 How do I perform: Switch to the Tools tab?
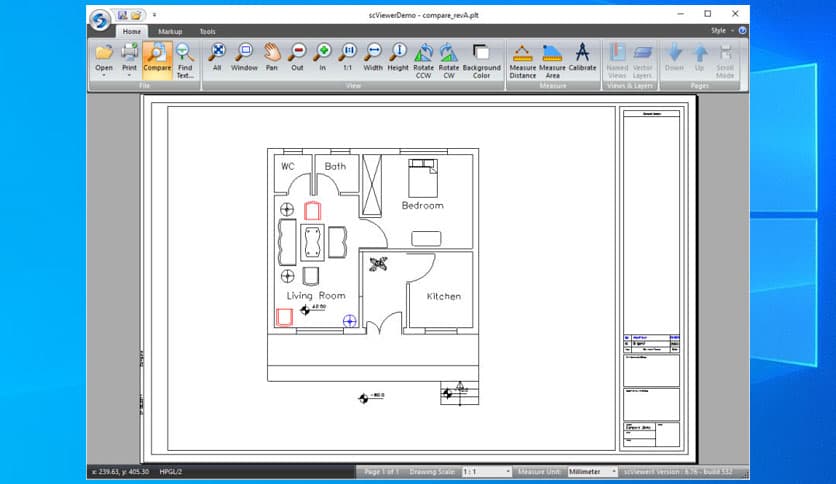(x=207, y=31)
